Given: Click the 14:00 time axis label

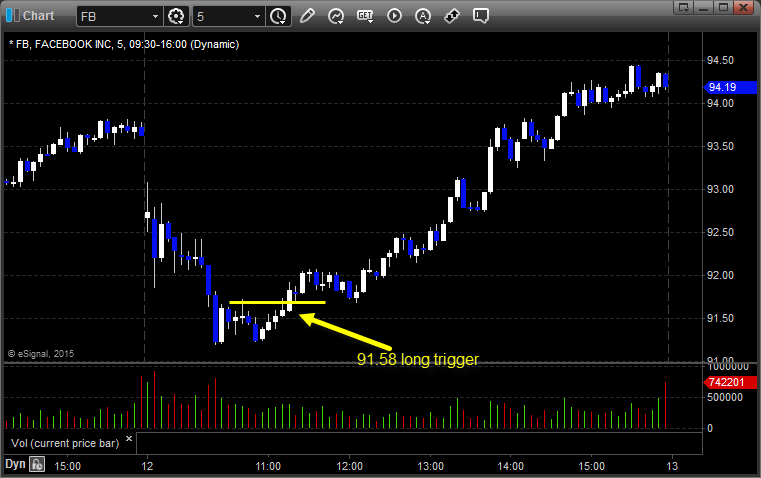Looking at the screenshot, I should [x=511, y=466].
